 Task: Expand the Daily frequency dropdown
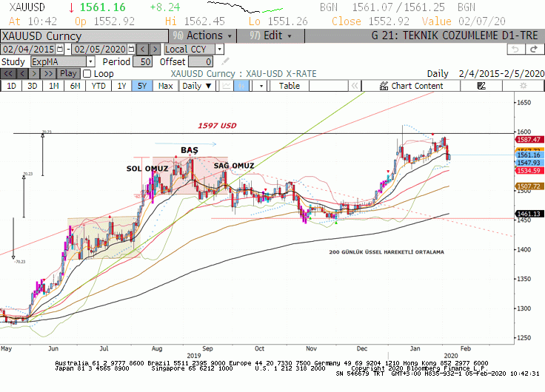click(x=198, y=86)
